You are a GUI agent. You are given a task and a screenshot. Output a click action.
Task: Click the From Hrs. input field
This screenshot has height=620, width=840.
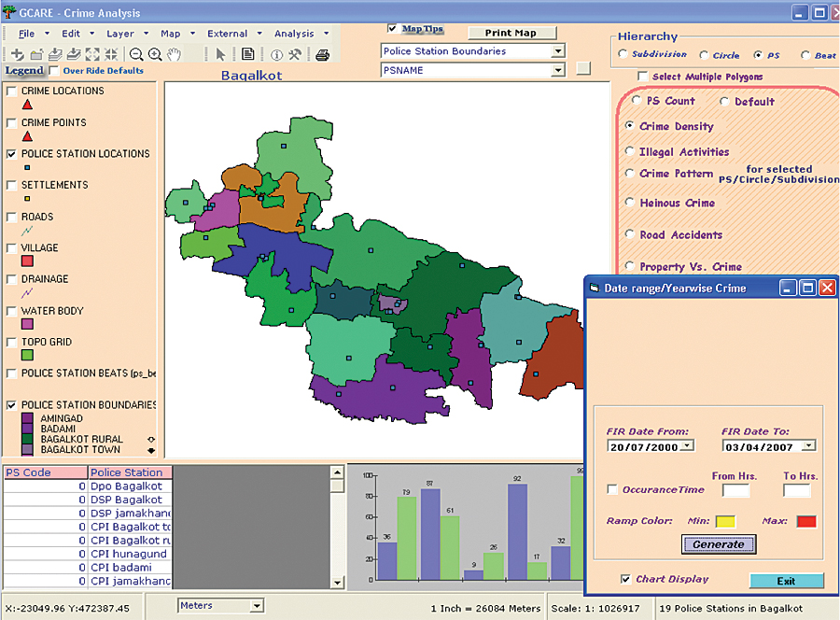(735, 490)
